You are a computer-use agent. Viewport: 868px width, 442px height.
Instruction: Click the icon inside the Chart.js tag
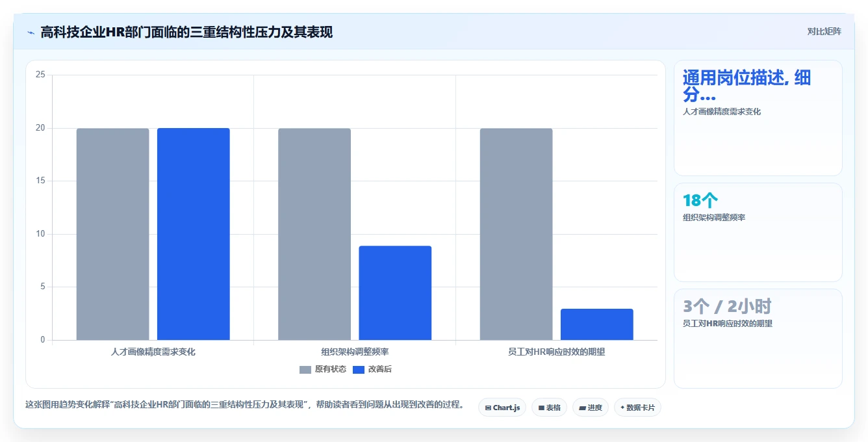point(488,408)
